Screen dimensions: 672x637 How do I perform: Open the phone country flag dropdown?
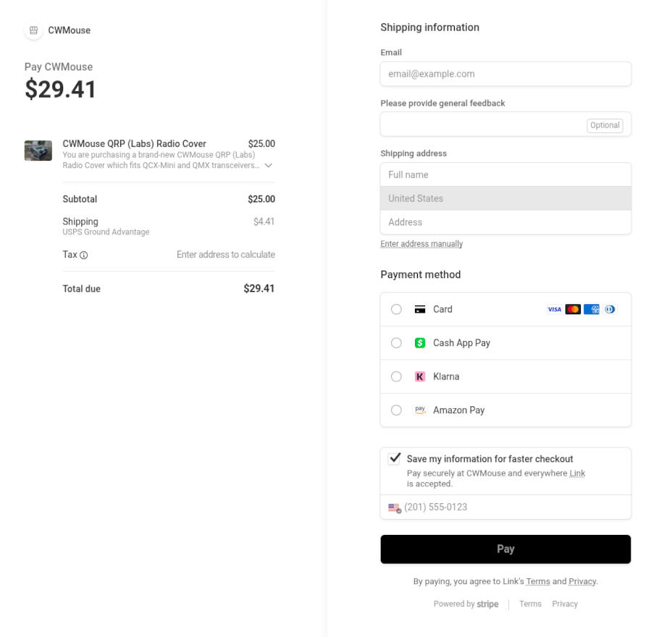(392, 507)
